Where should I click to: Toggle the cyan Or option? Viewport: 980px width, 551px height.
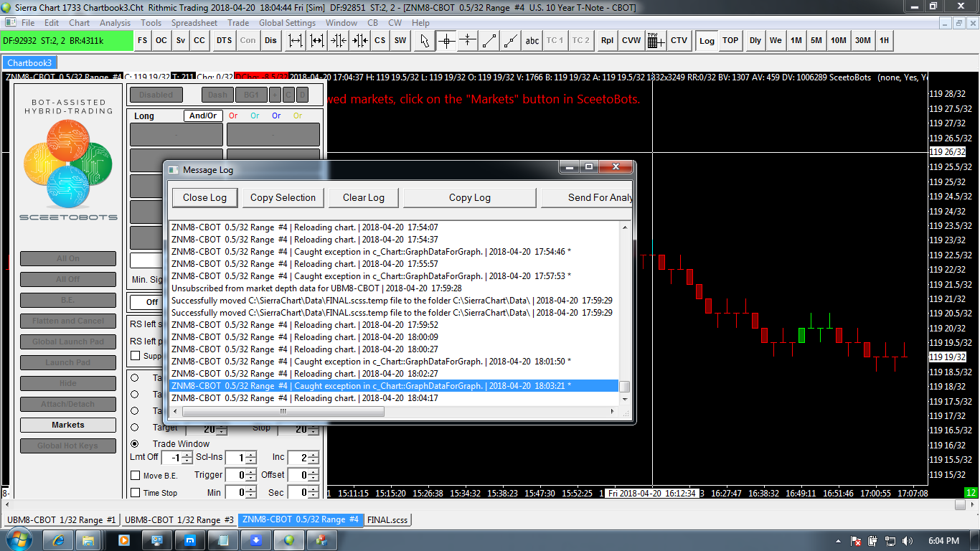[255, 116]
